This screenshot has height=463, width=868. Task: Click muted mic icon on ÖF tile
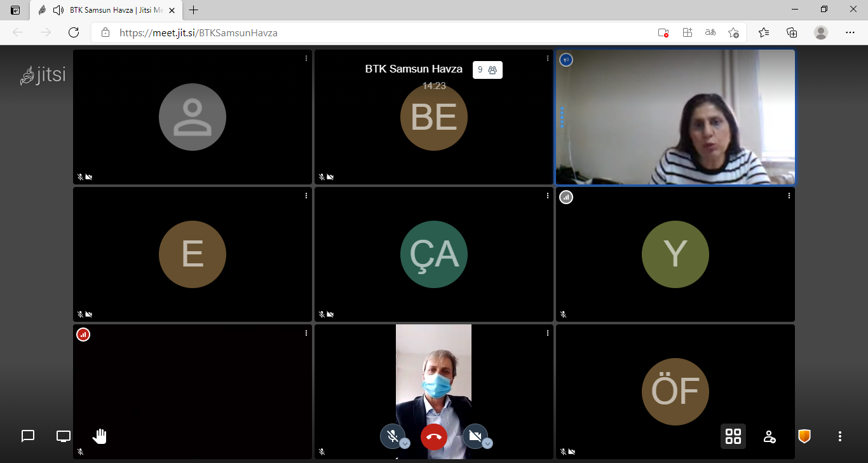[563, 452]
